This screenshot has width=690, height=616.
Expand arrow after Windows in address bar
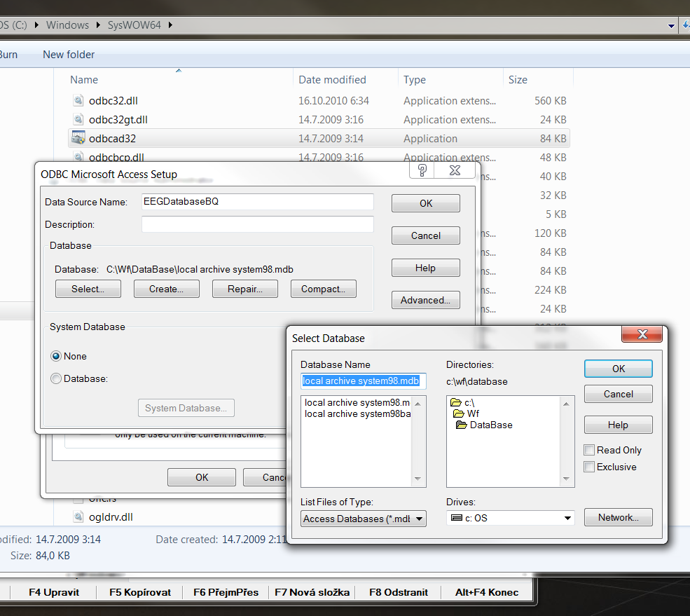pyautogui.click(x=98, y=25)
